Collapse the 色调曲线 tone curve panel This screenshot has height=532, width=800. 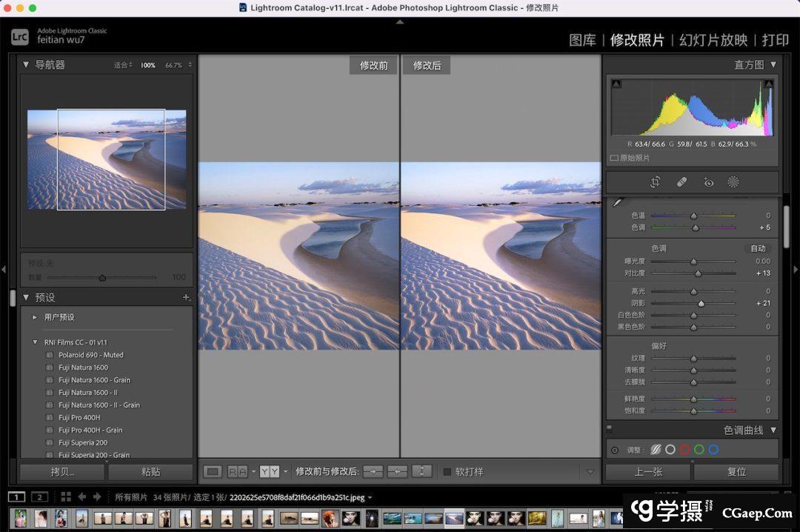click(x=773, y=430)
